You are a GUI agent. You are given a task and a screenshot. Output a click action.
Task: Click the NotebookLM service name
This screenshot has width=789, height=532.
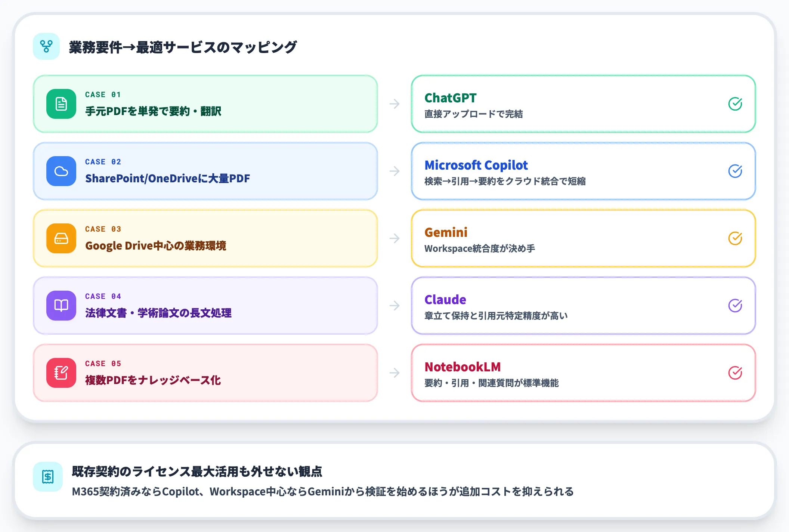coord(462,366)
